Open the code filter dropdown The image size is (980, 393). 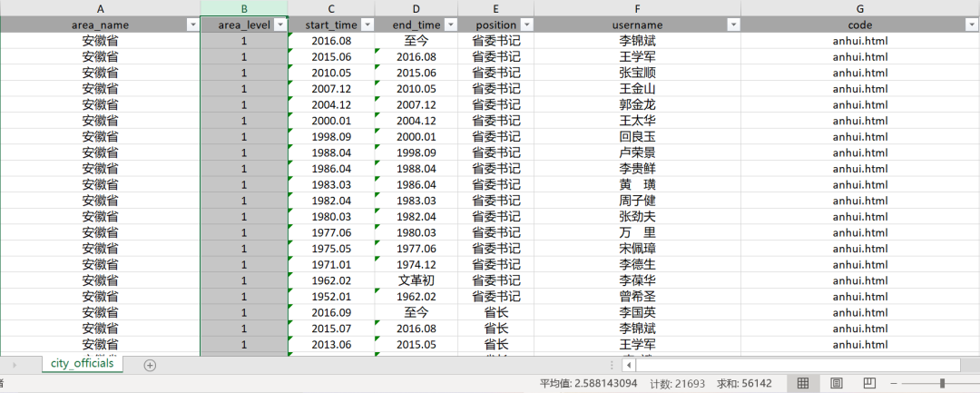(972, 25)
